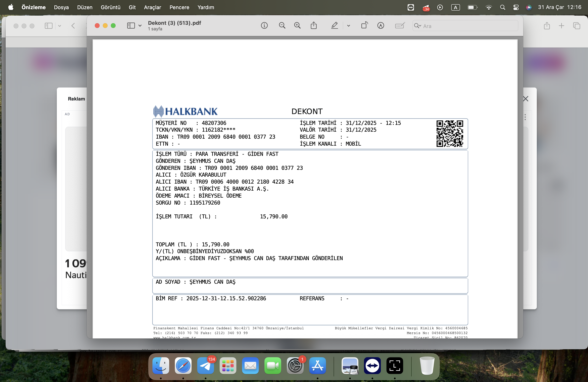Open the three-dot menu in Reklam popup
Image resolution: width=588 pixels, height=382 pixels.
click(x=525, y=117)
